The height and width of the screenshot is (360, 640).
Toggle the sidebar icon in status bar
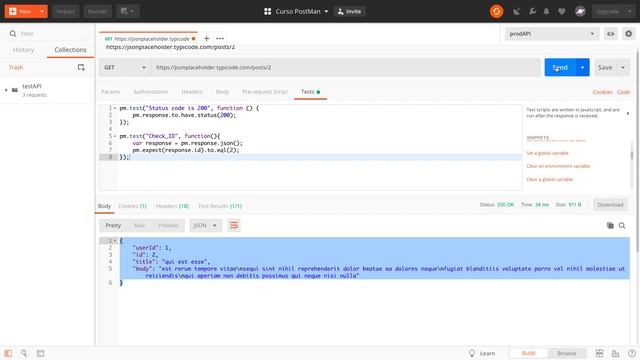pos(8,353)
